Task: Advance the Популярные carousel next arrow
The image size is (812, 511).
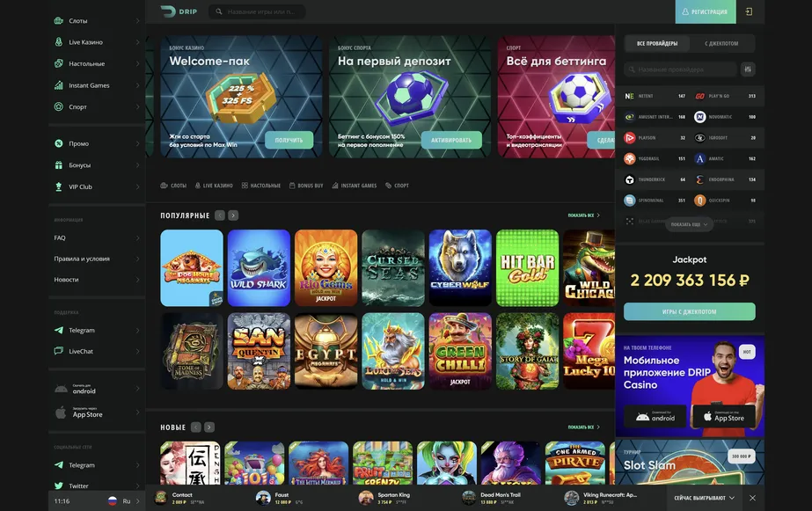Action: tap(233, 215)
